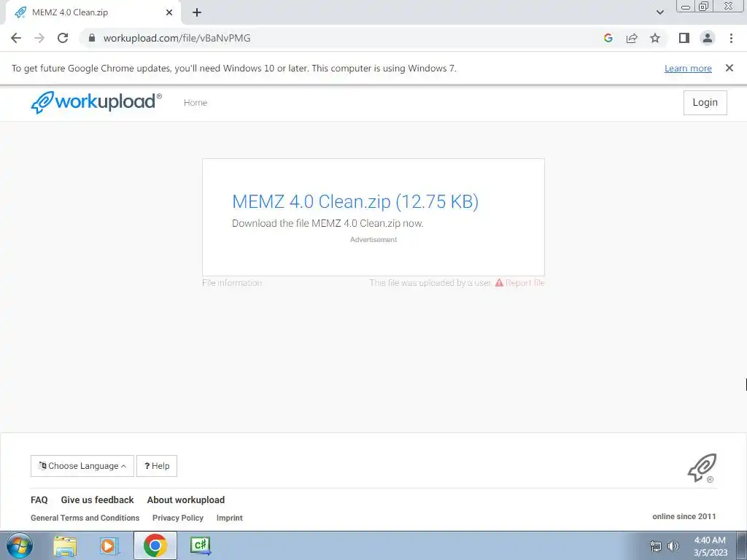747x560 pixels.
Task: Click the workupload logo
Action: pyautogui.click(x=96, y=102)
